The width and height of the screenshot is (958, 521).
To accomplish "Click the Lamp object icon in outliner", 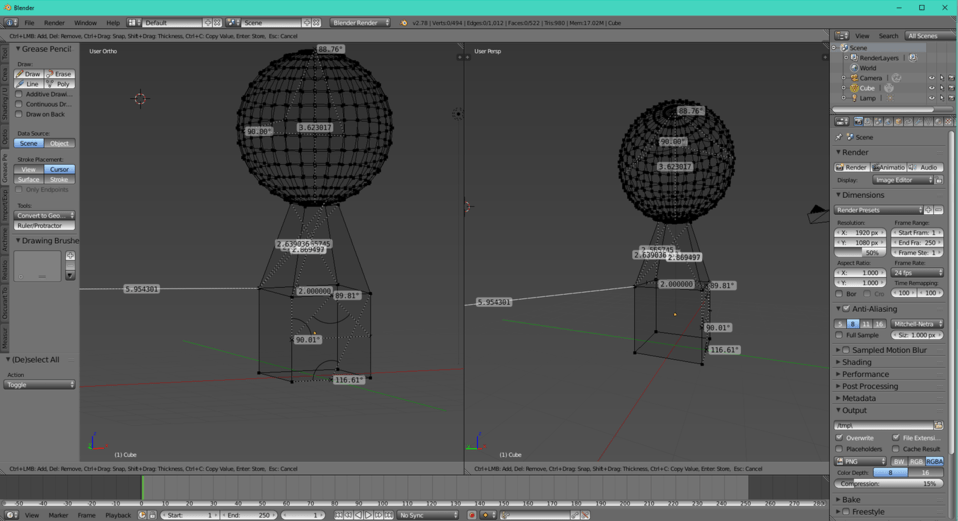I will tap(855, 98).
